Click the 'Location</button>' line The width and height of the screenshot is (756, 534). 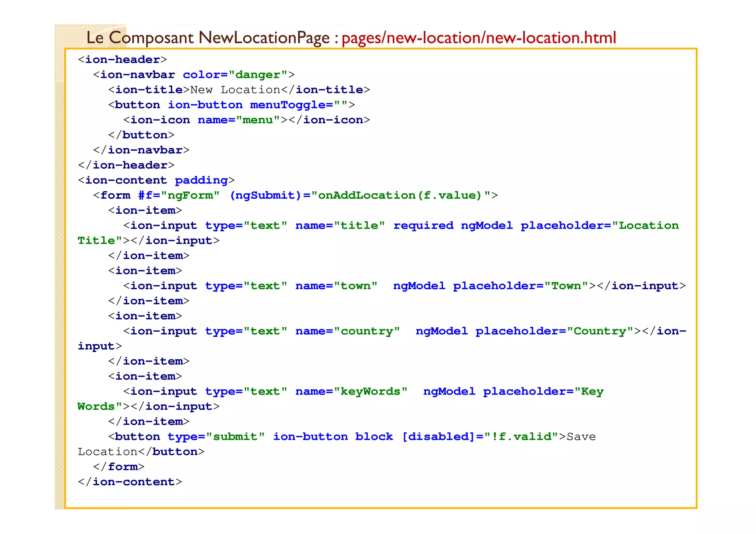click(x=141, y=452)
